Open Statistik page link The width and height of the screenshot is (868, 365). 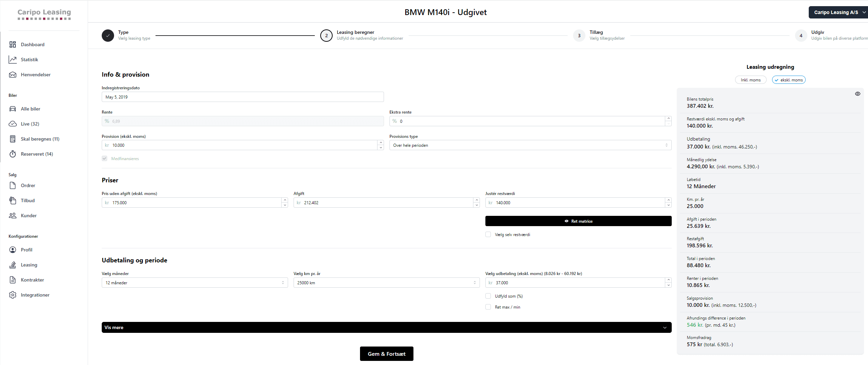pos(29,60)
